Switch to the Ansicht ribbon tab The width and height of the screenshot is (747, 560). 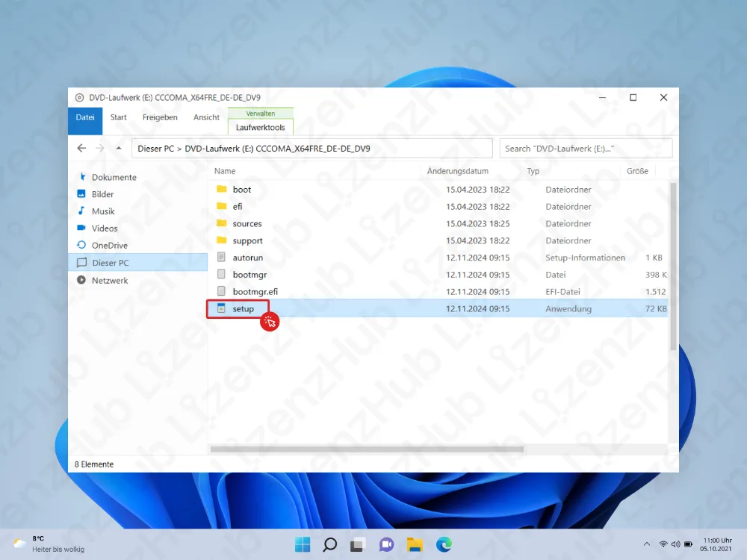tap(206, 117)
